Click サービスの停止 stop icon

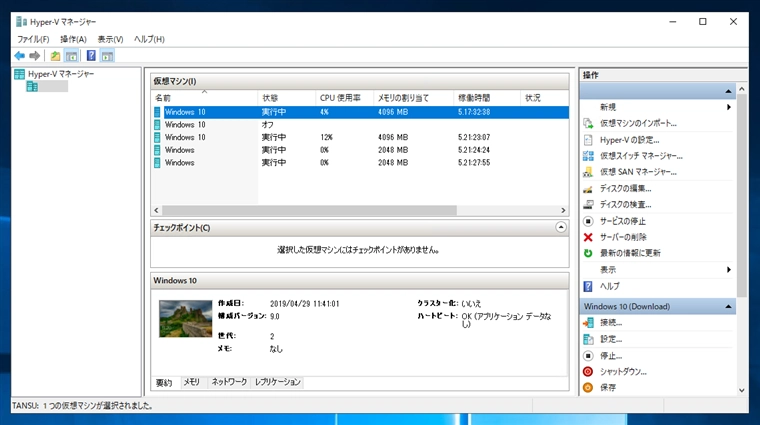click(x=588, y=221)
